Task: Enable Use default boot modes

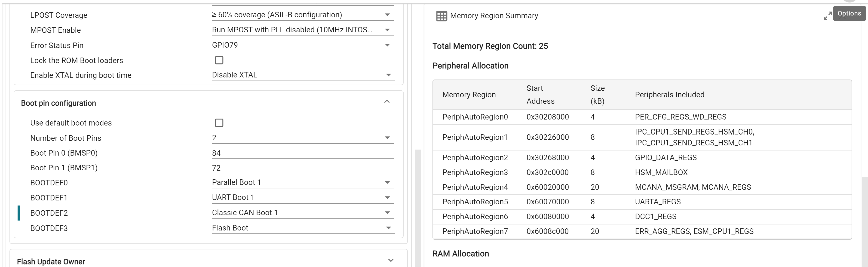Action: (x=219, y=123)
